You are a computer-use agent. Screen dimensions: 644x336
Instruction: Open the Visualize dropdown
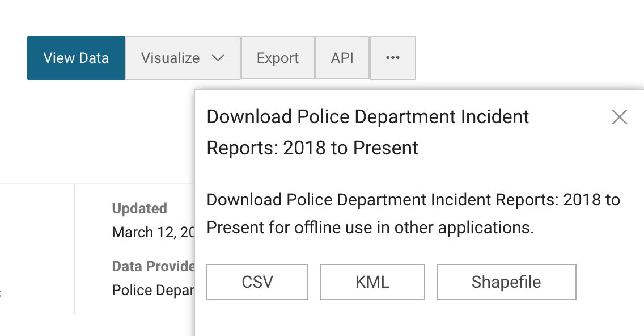point(183,58)
